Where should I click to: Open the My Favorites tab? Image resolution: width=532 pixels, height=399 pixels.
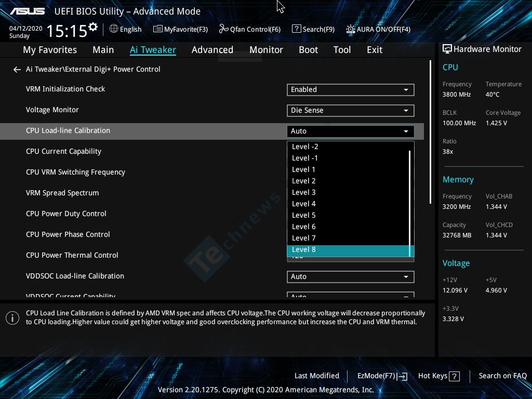coord(50,50)
